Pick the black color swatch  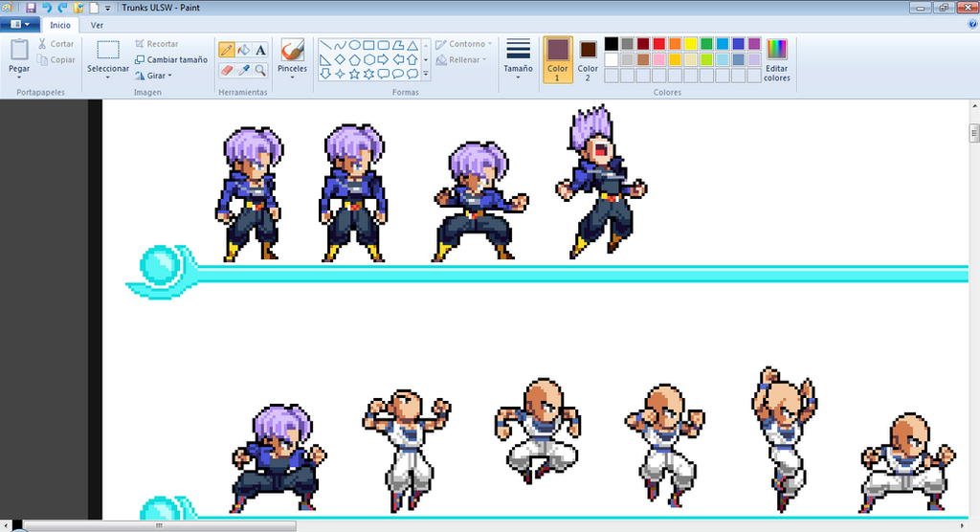612,44
